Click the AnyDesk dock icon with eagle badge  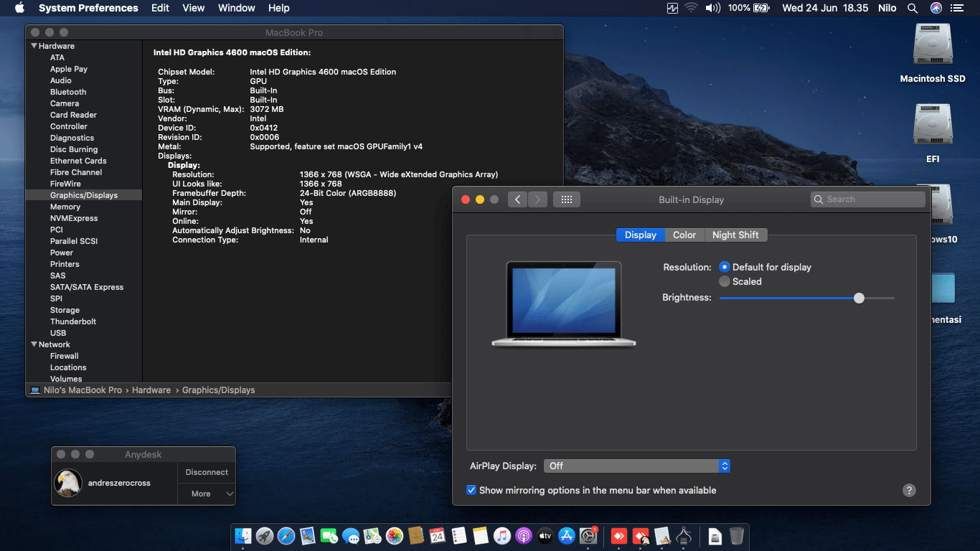coord(641,536)
